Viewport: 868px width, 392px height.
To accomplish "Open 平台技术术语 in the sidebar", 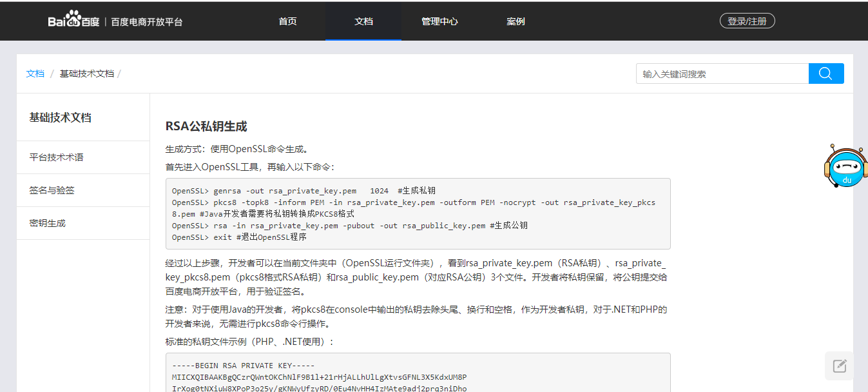I will pos(56,157).
